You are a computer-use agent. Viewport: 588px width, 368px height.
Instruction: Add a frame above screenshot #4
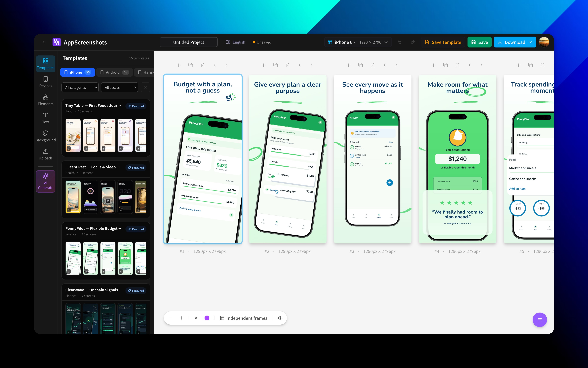point(433,65)
